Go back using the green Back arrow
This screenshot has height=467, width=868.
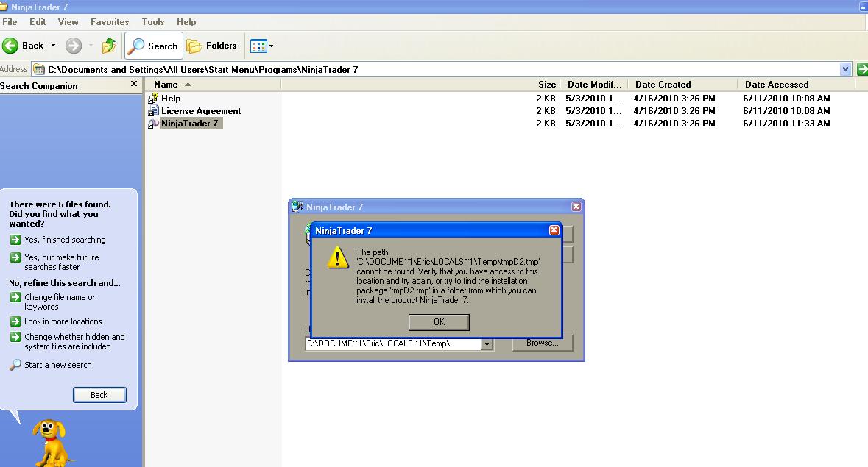[22, 46]
